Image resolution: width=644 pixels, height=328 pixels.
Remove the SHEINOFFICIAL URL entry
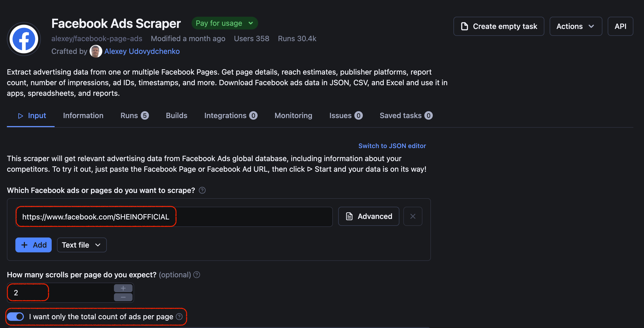click(413, 216)
